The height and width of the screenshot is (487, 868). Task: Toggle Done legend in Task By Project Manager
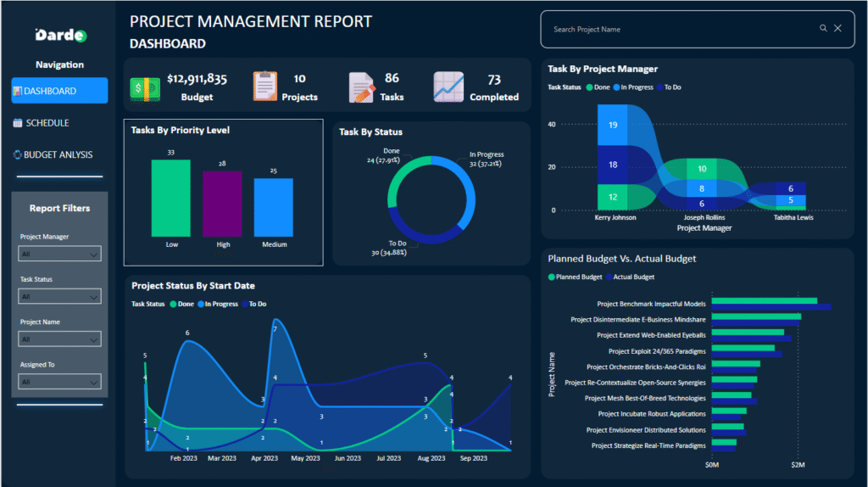coord(597,87)
